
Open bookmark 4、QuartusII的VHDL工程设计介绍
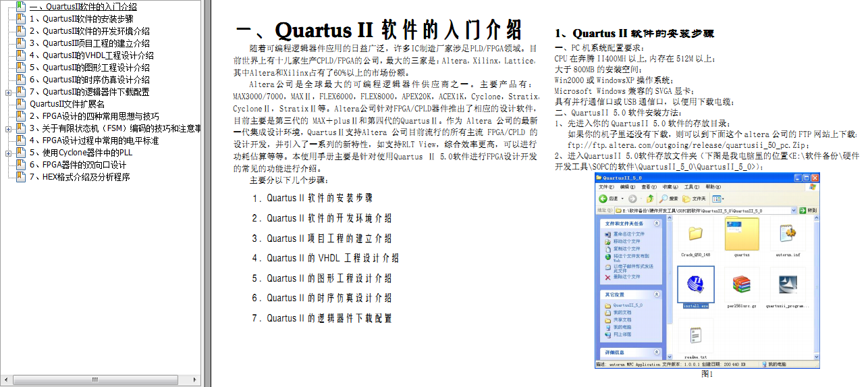point(91,55)
